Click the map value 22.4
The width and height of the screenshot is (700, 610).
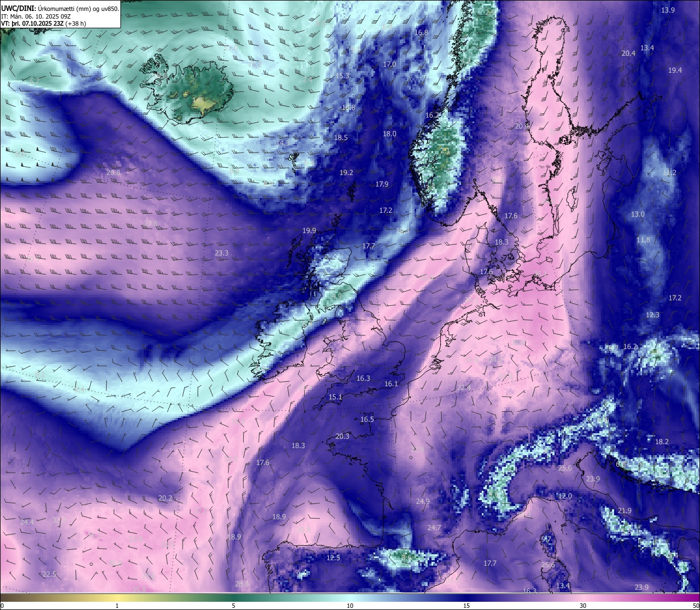(464, 388)
